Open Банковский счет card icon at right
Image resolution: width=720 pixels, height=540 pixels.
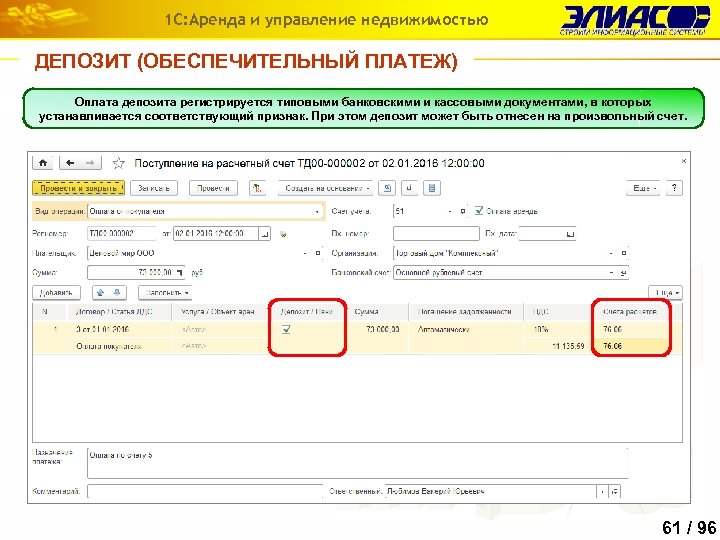coord(624,273)
